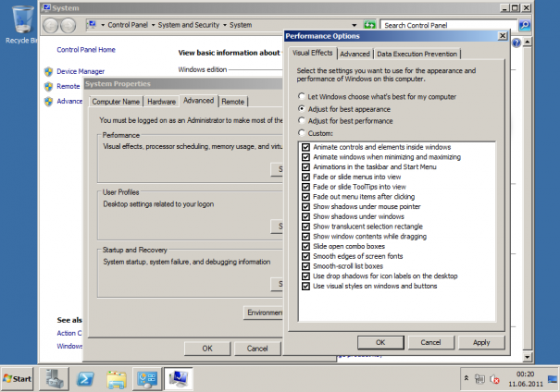Toggle Fade or slide ToolTips into view

[x=305, y=187]
